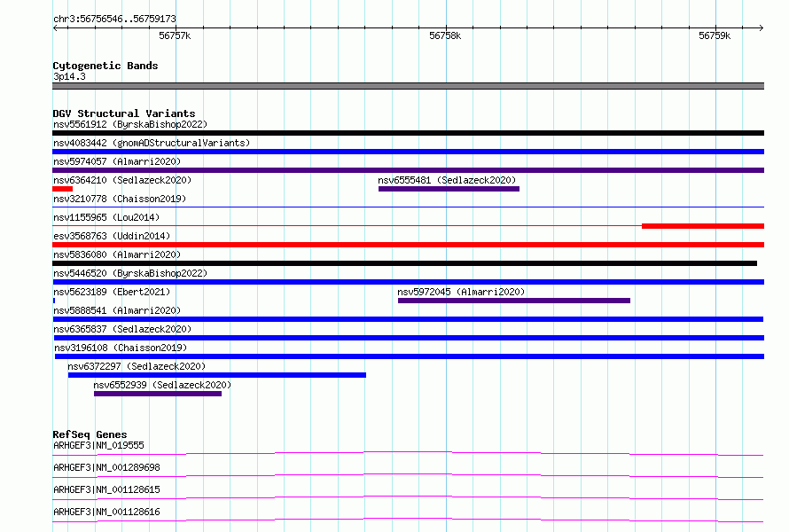
Task: Open the nsv6555481 (Sedlazeck2020) label
Action: point(447,180)
